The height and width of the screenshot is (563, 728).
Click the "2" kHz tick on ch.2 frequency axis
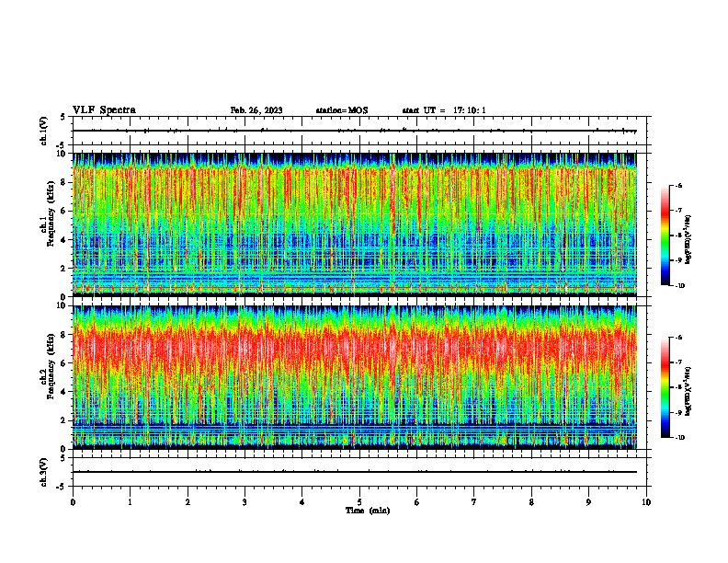coord(64,420)
